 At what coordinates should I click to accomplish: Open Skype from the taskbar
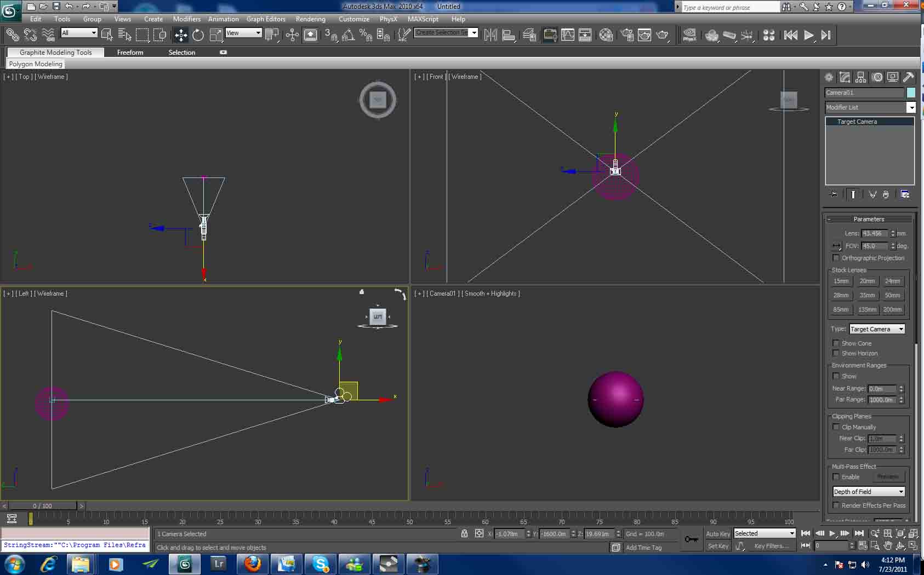pos(321,563)
